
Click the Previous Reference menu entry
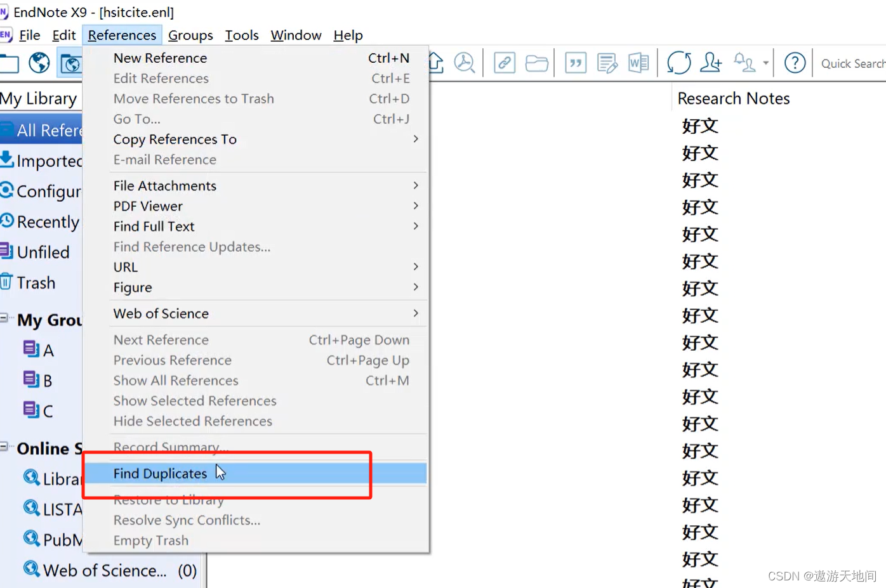[x=256, y=360]
